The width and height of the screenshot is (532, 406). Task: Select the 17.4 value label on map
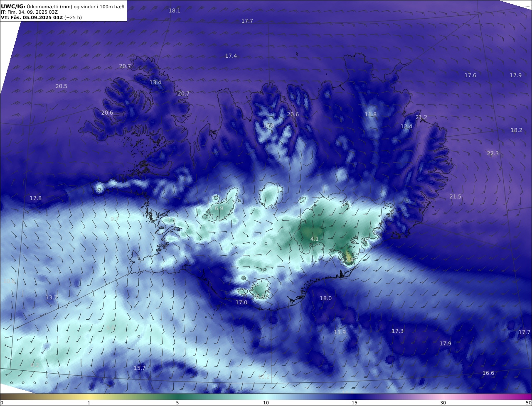click(x=231, y=56)
